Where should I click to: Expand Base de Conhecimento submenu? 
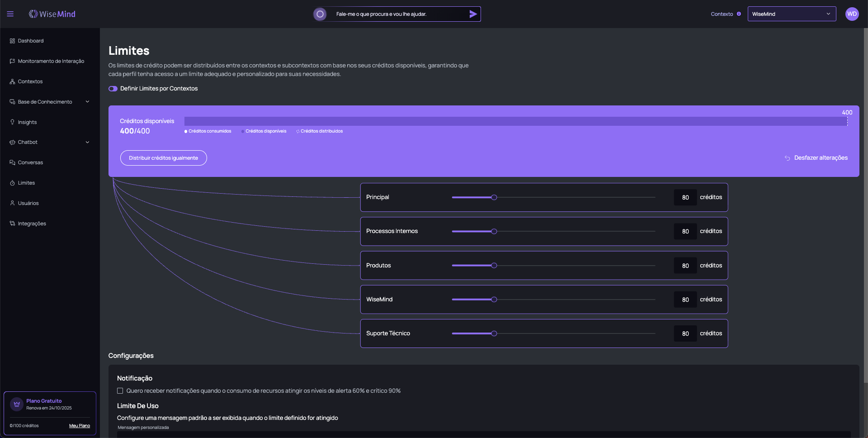tap(87, 102)
